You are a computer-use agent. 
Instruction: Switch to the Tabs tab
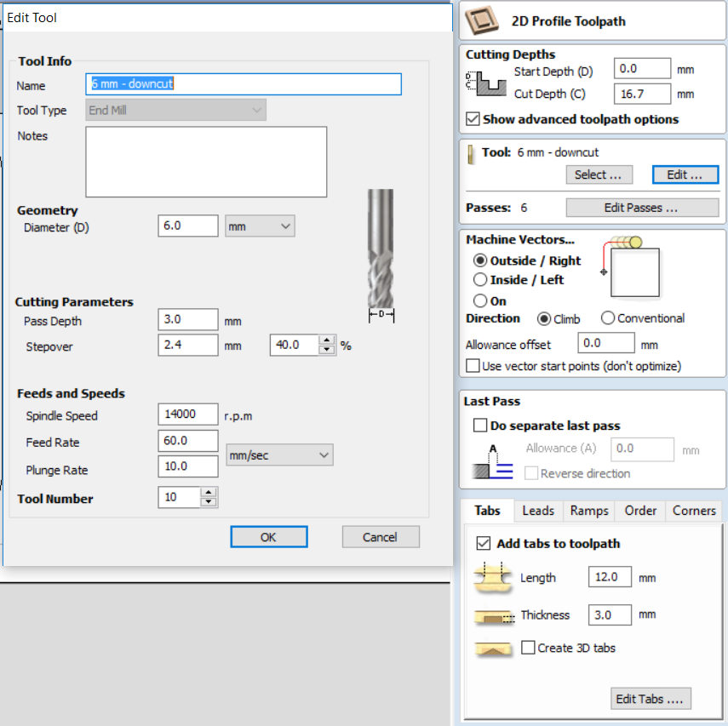pyautogui.click(x=487, y=511)
